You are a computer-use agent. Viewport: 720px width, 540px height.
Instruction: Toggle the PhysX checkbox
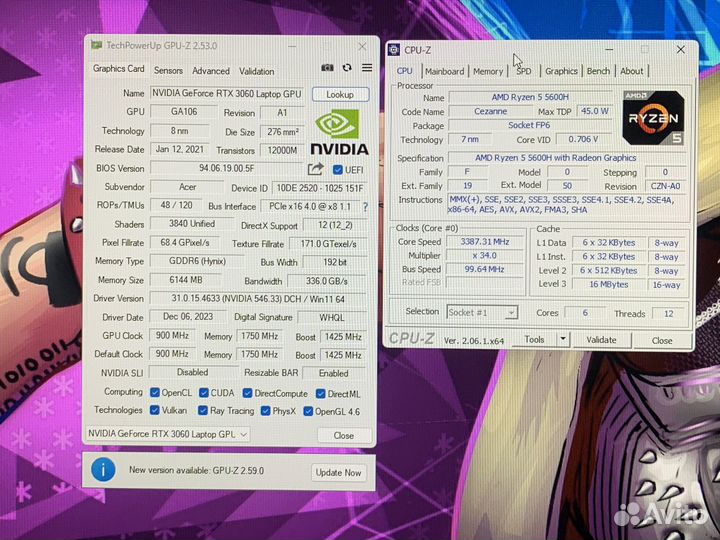coord(265,411)
